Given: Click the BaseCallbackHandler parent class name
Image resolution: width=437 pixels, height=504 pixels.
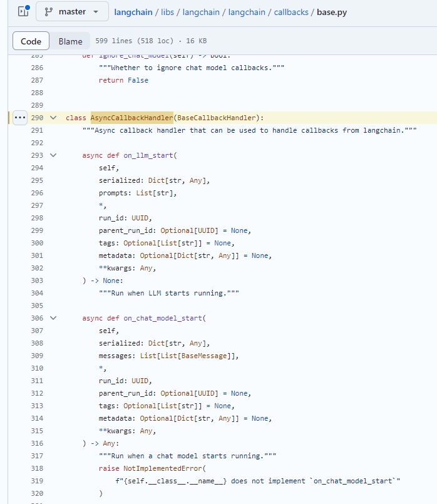Looking at the screenshot, I should (217, 118).
